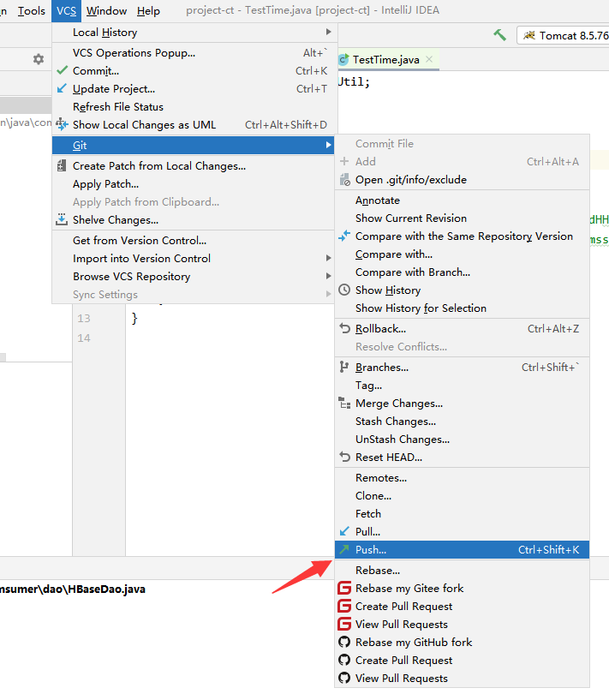Image resolution: width=609 pixels, height=700 pixels.
Task: Open Remotes... entry
Action: point(462,478)
